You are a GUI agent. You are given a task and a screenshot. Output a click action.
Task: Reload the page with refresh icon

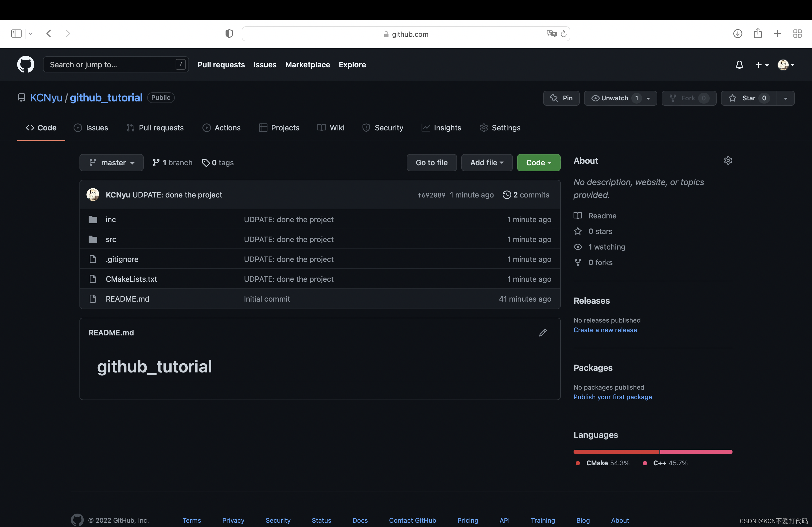[x=564, y=33]
